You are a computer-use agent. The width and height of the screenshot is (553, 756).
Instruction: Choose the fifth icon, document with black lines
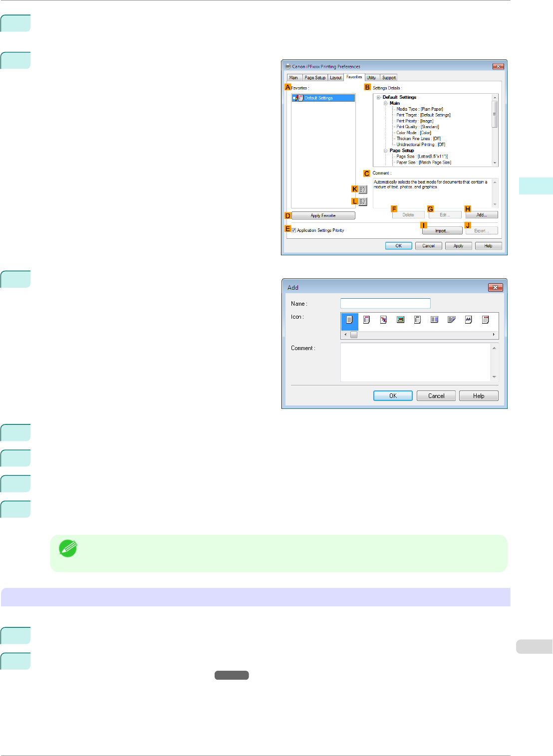[417, 320]
